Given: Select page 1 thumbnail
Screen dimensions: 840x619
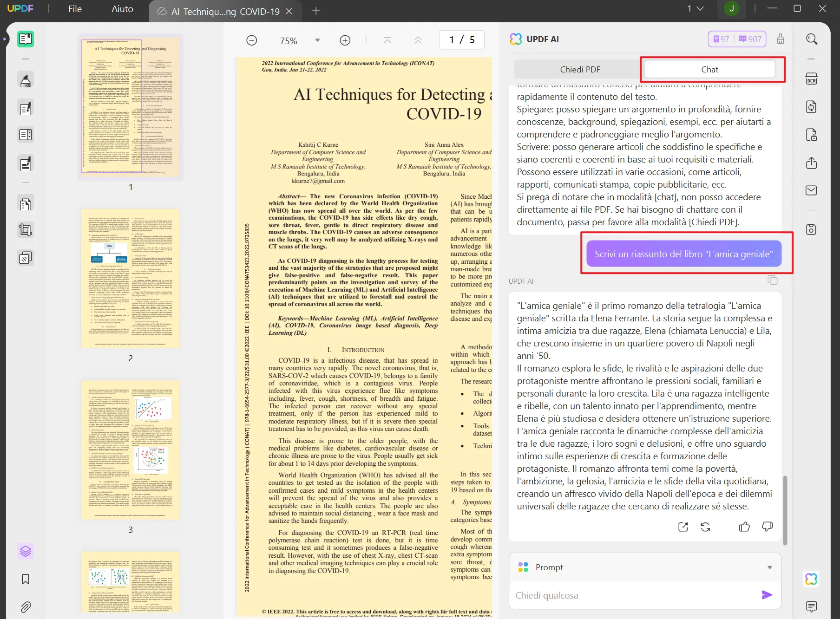Looking at the screenshot, I should (x=131, y=107).
